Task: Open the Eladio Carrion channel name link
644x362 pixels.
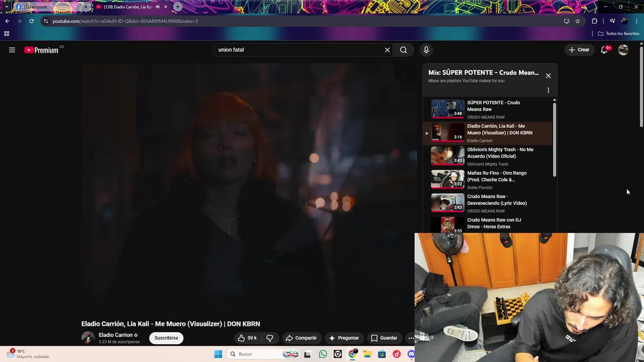Action: (x=115, y=335)
